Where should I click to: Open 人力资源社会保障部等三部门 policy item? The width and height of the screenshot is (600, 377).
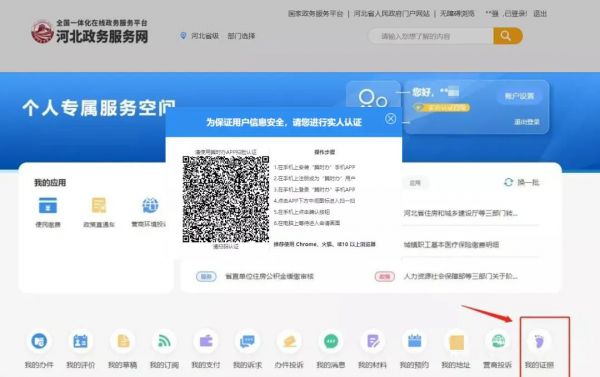point(460,276)
